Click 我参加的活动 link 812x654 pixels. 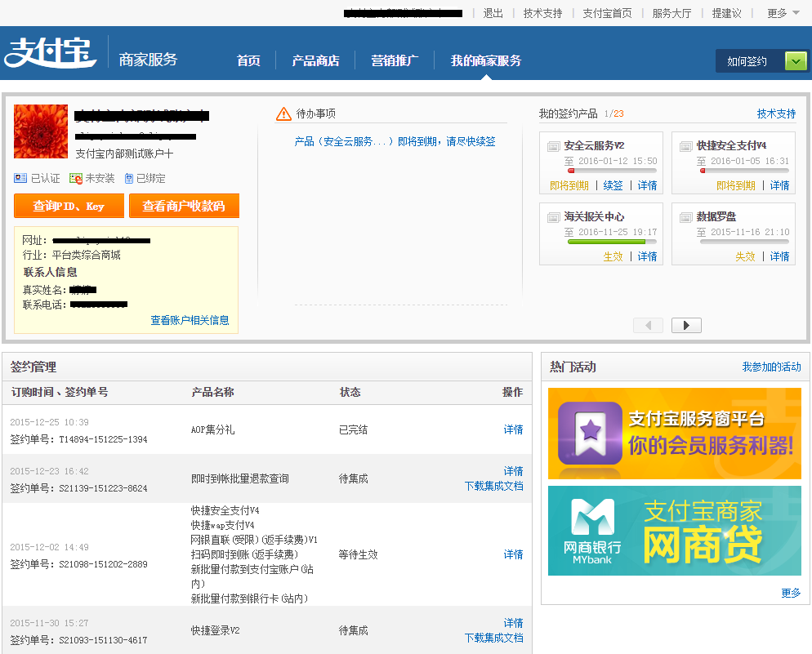(772, 367)
